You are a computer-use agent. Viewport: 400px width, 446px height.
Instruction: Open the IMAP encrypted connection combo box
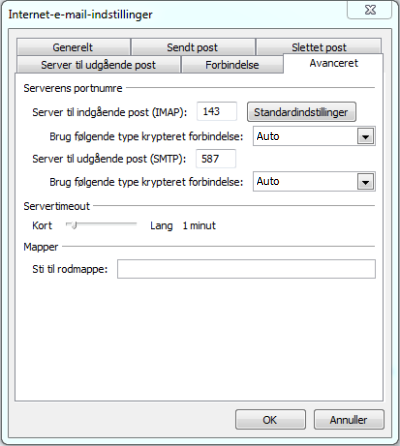(x=314, y=136)
